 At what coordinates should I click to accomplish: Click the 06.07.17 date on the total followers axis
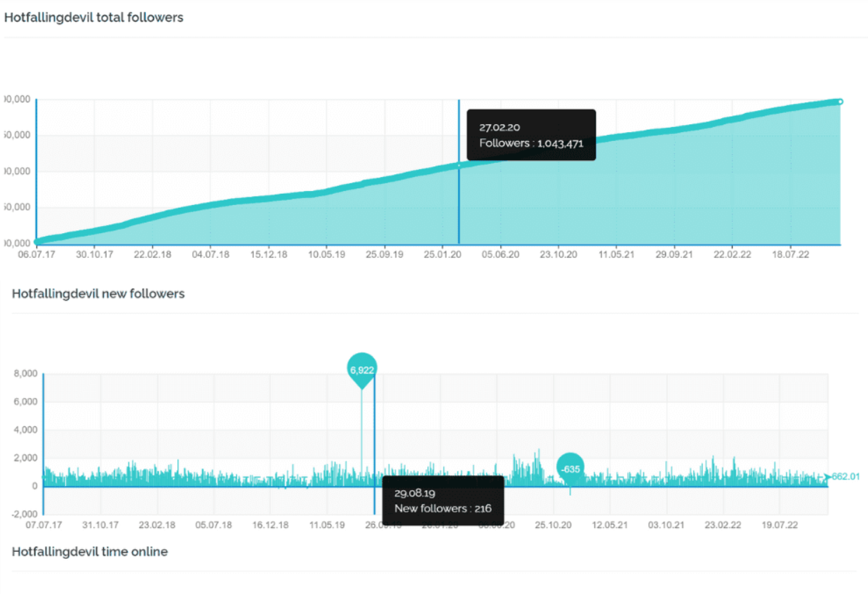click(36, 255)
